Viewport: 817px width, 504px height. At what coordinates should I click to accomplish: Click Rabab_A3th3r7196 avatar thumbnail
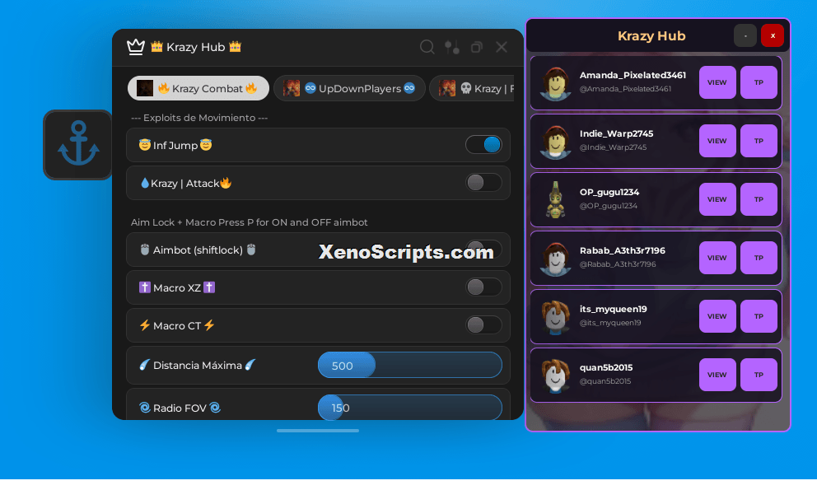555,258
